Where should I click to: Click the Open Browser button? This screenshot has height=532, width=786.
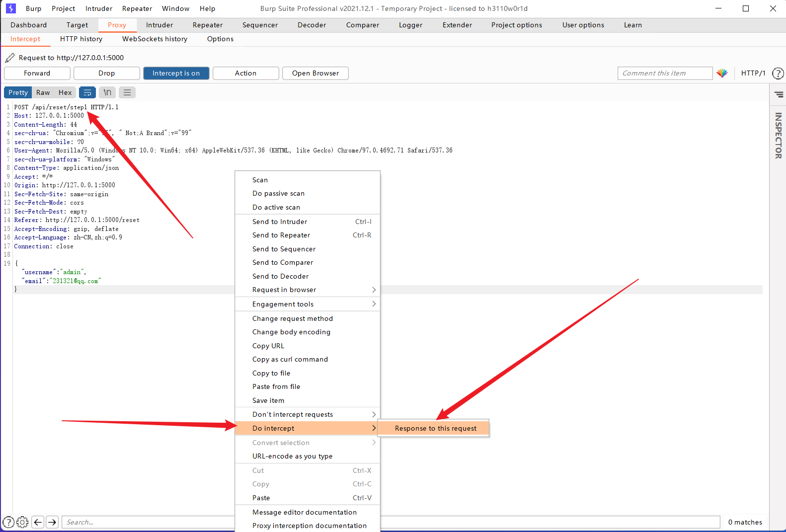(315, 73)
